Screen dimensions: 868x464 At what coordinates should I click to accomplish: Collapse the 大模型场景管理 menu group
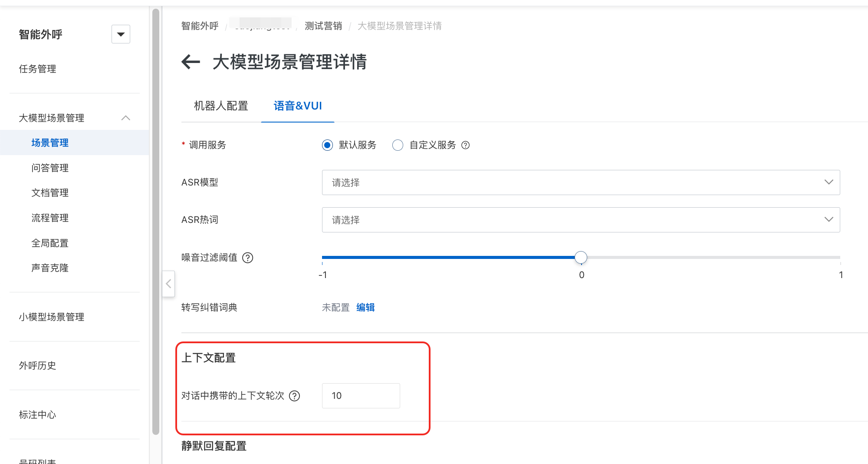pos(126,118)
